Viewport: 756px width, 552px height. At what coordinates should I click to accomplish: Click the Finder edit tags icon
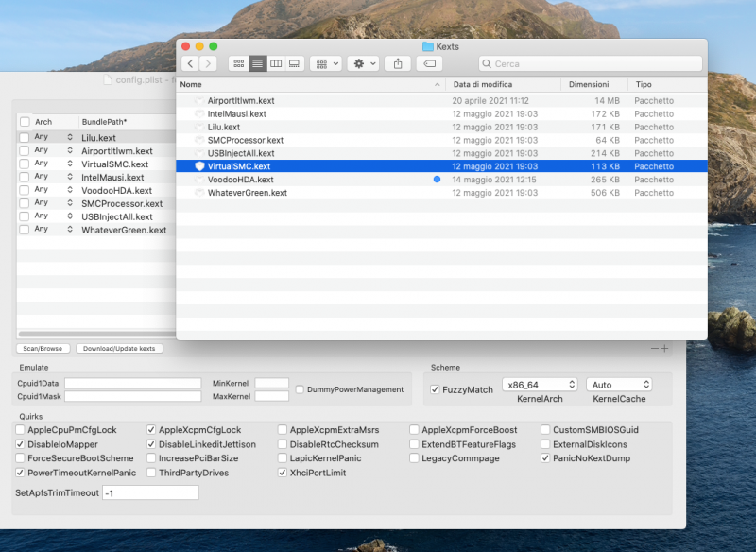(x=428, y=63)
